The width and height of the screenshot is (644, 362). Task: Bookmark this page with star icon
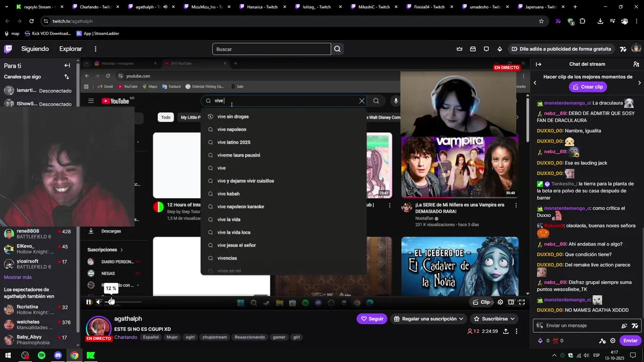point(541,21)
